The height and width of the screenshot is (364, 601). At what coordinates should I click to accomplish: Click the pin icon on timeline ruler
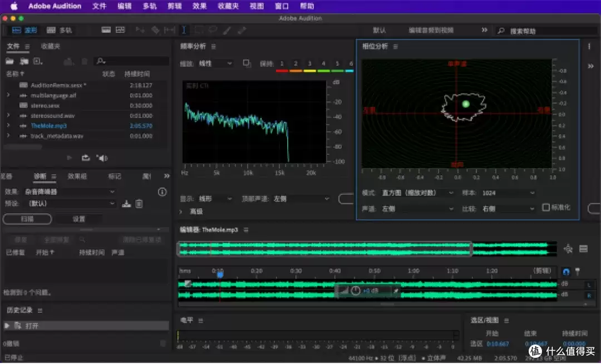tap(578, 272)
